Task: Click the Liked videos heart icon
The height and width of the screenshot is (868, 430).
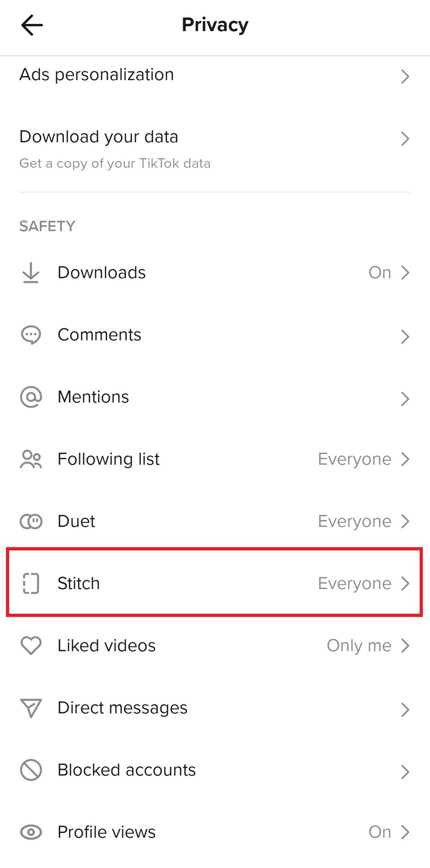Action: point(31,646)
